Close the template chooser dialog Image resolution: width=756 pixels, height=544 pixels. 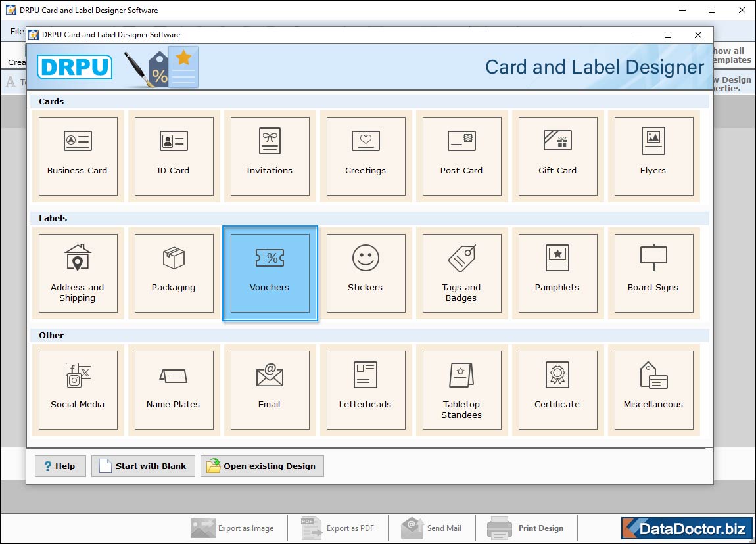click(x=697, y=35)
